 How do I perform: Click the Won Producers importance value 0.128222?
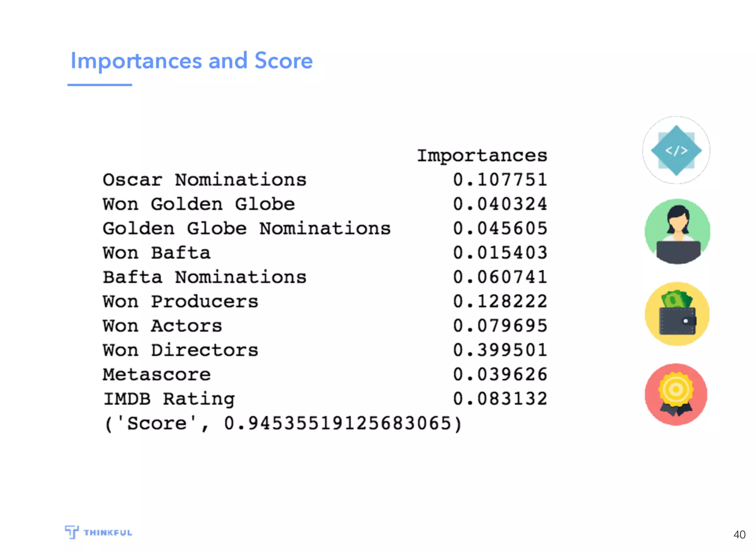500,302
